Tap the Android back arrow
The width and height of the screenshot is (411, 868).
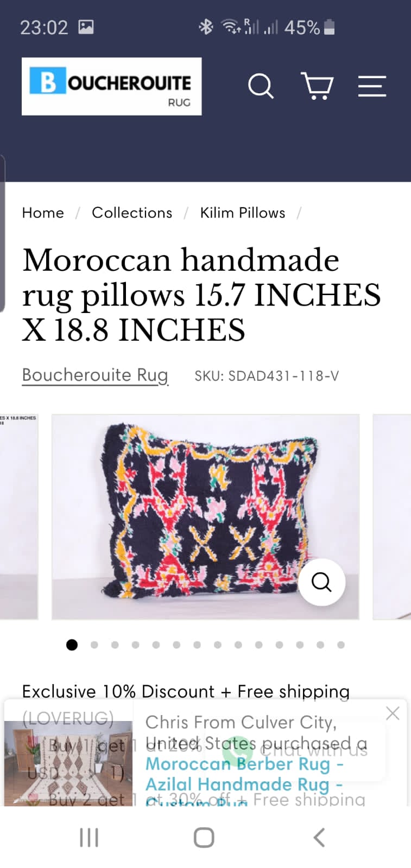pyautogui.click(x=319, y=837)
